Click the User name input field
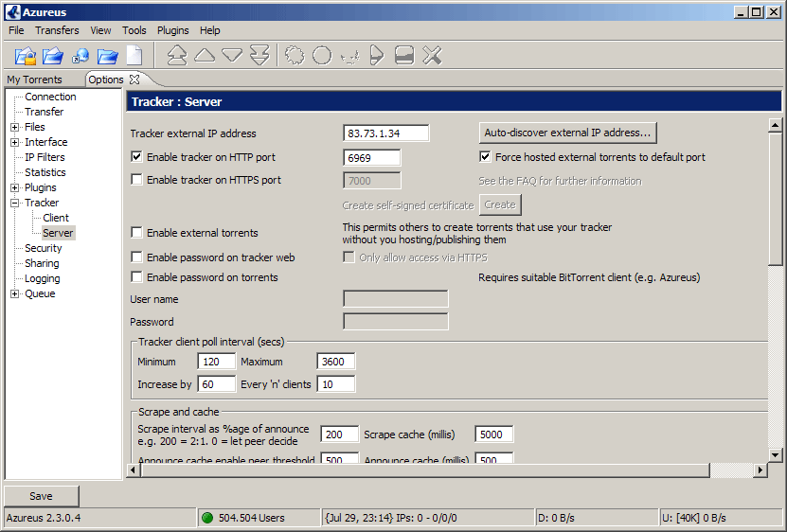The image size is (787, 532). (396, 298)
